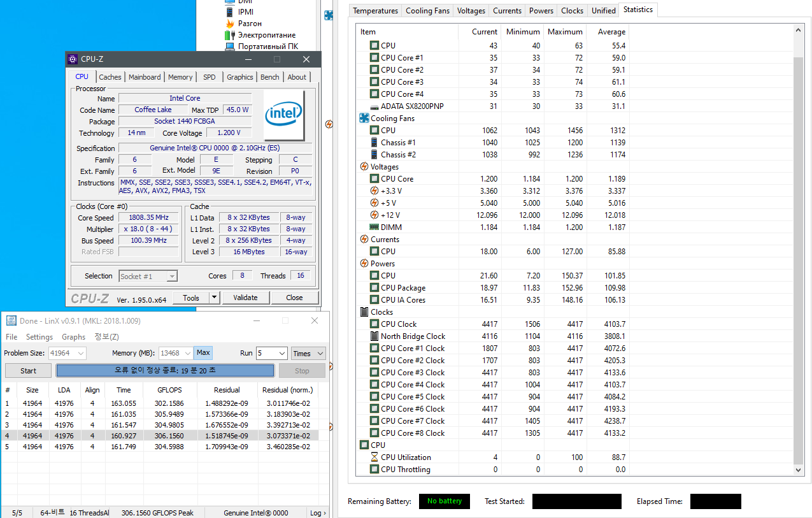
Task: Click the GFLOPS column header in LinX
Action: [x=171, y=390]
